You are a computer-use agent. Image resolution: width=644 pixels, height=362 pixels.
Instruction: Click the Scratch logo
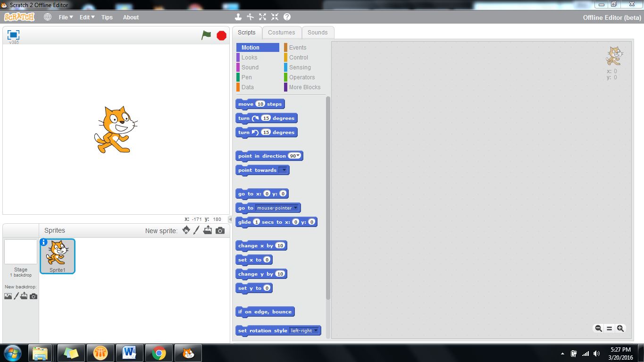[x=19, y=17]
